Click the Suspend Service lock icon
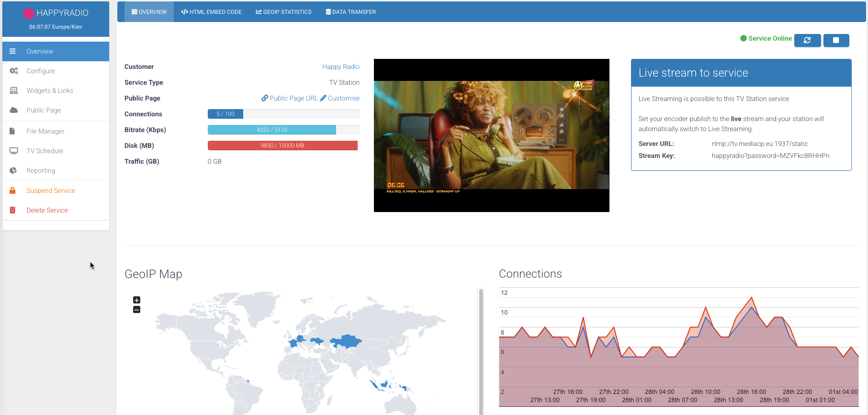868x415 pixels. 13,191
